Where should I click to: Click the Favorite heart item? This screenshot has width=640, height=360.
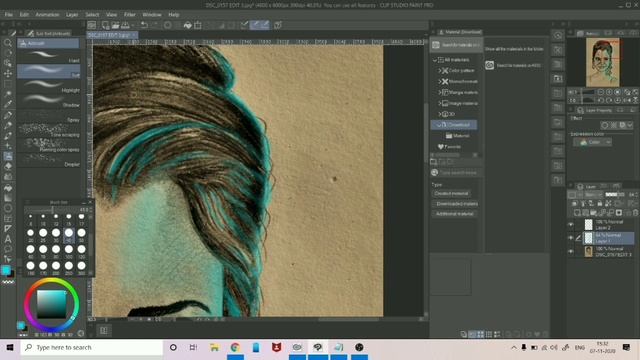coord(449,147)
